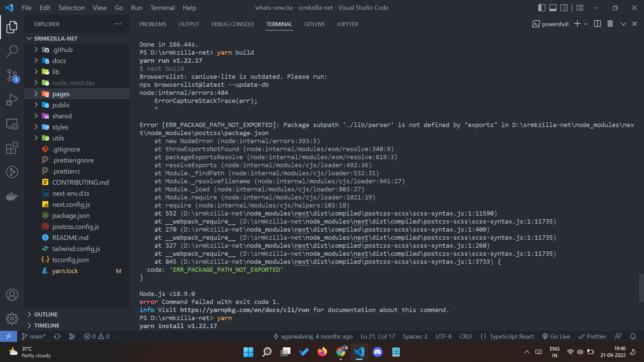
Task: Toggle the Panel visibility
Action: [x=552, y=7]
